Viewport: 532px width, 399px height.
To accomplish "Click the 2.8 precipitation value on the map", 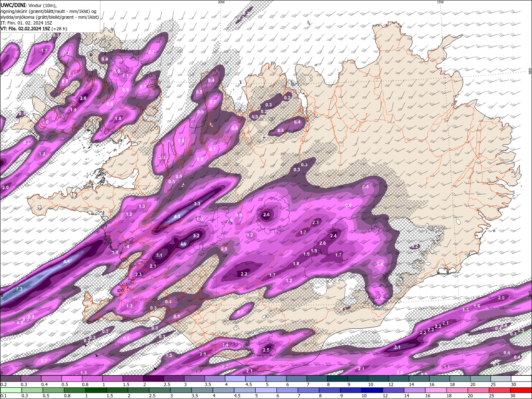I will [83, 99].
